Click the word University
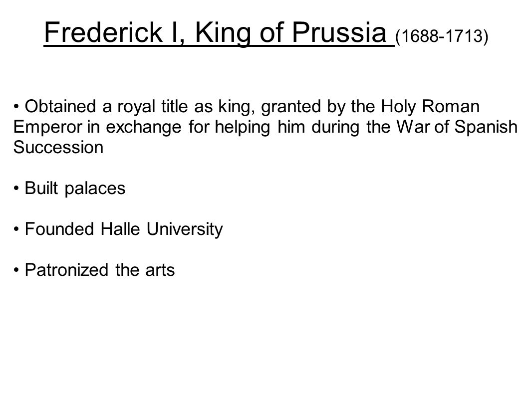 (185, 229)
